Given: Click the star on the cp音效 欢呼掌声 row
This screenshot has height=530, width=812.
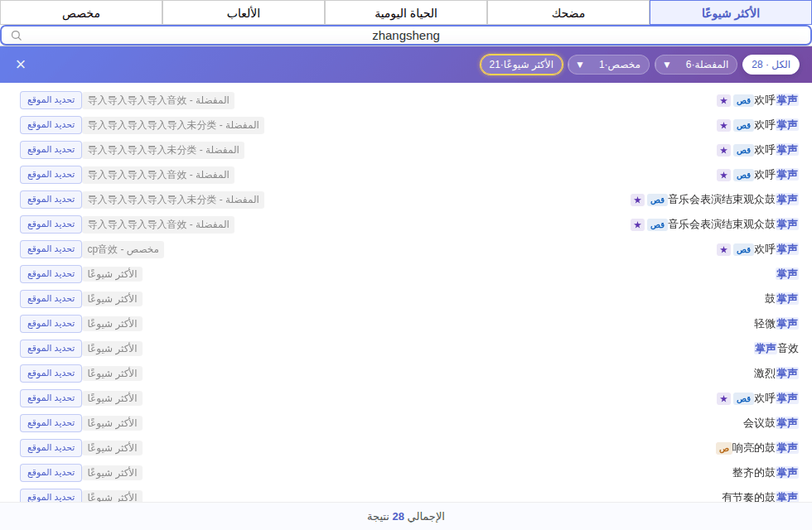Looking at the screenshot, I should tap(723, 249).
